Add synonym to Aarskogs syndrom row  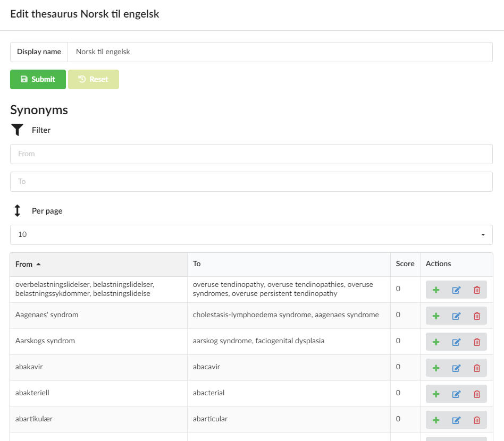[x=436, y=342]
